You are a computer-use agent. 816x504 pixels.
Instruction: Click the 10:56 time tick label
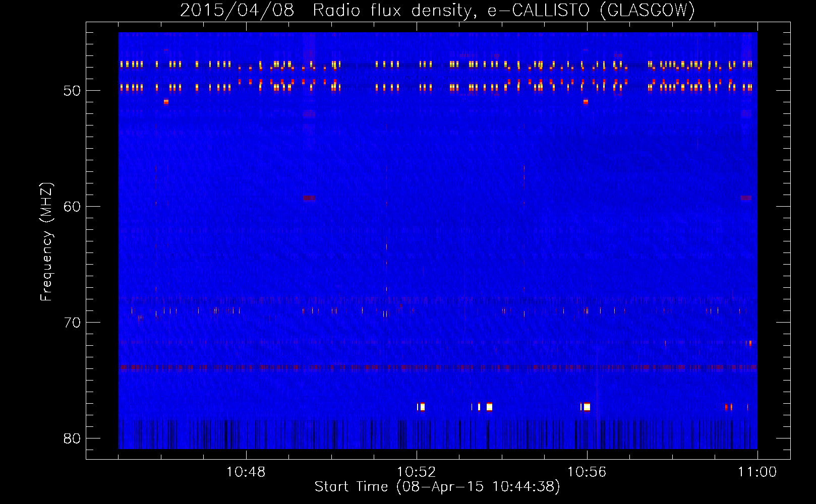click(587, 472)
